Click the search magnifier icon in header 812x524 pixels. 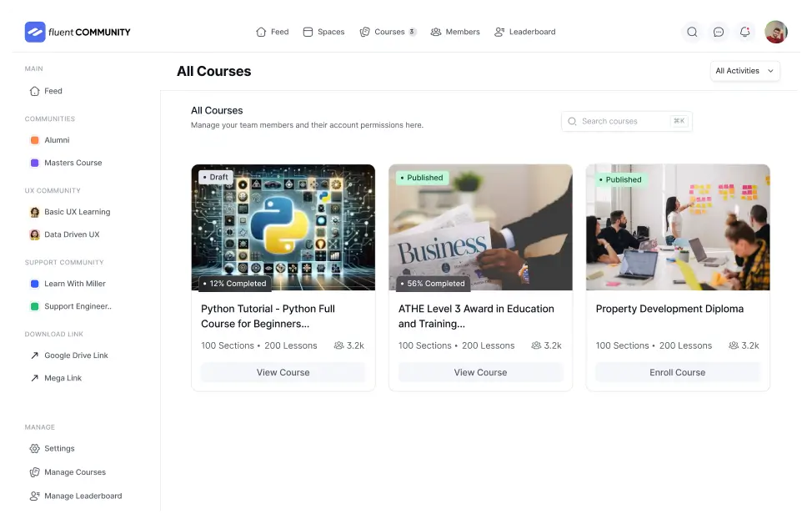(x=692, y=33)
